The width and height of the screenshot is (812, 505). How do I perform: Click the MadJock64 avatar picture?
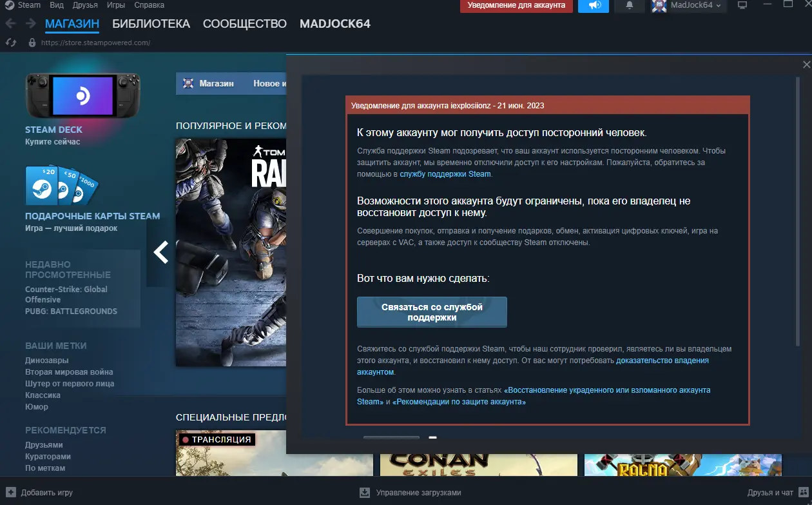(x=659, y=6)
